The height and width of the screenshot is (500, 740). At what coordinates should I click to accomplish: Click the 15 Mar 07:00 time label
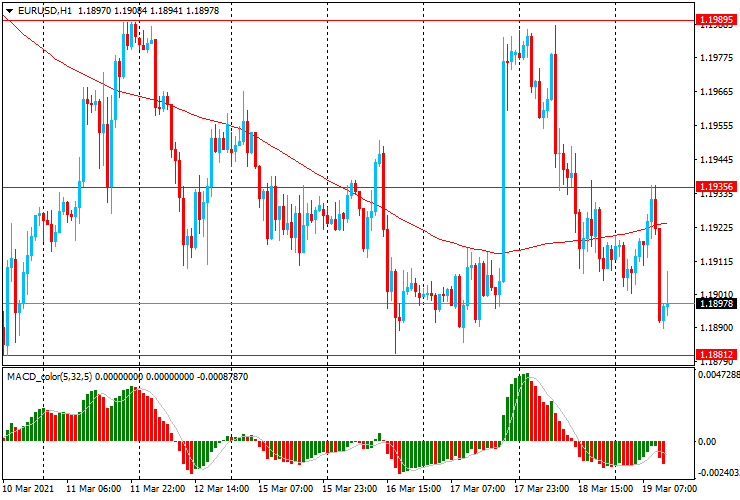click(287, 489)
